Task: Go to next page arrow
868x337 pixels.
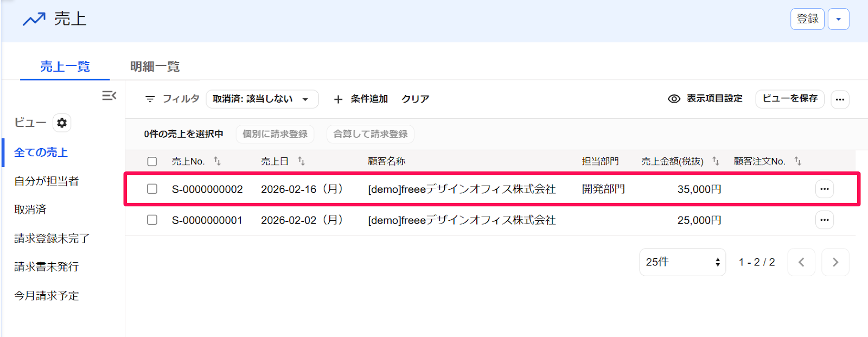Action: (x=835, y=262)
